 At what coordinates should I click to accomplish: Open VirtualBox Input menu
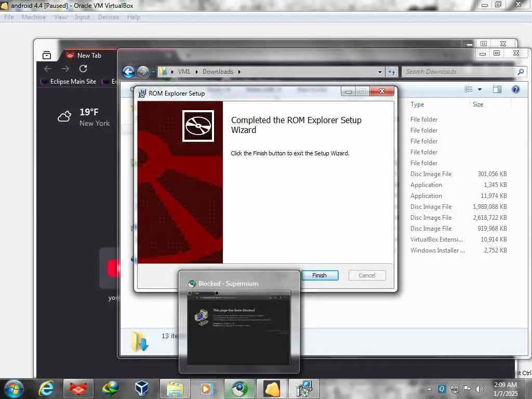click(83, 17)
